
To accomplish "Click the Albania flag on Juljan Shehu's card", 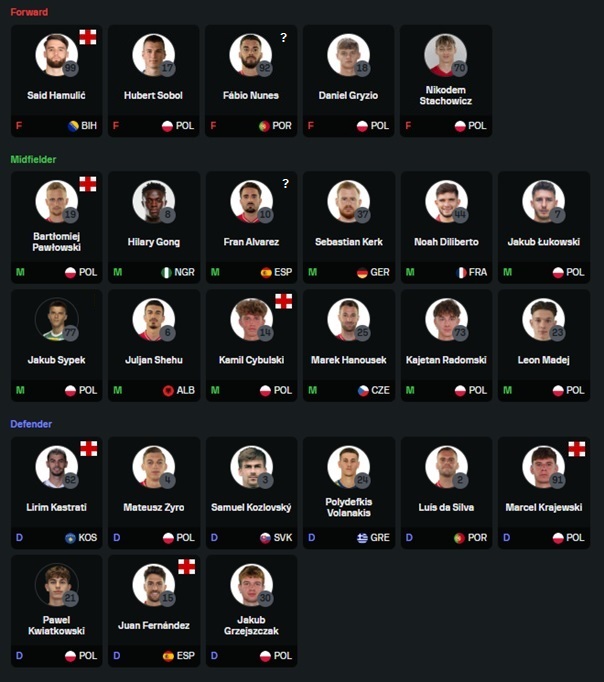I will coord(168,391).
